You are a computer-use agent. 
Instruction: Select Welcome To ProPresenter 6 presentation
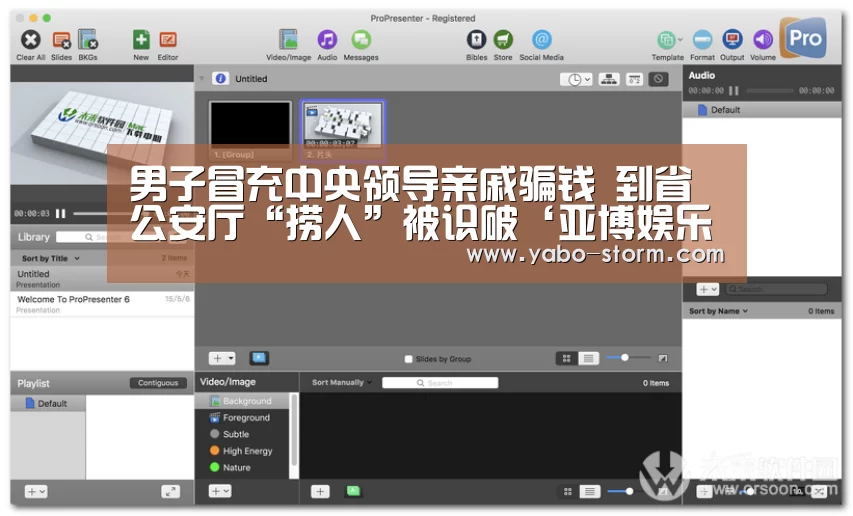(102, 303)
